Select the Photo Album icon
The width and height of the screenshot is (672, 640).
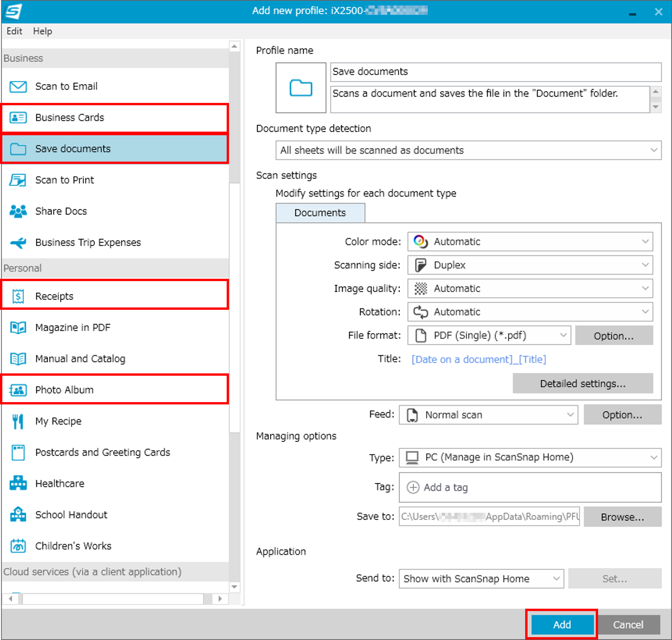tap(18, 390)
